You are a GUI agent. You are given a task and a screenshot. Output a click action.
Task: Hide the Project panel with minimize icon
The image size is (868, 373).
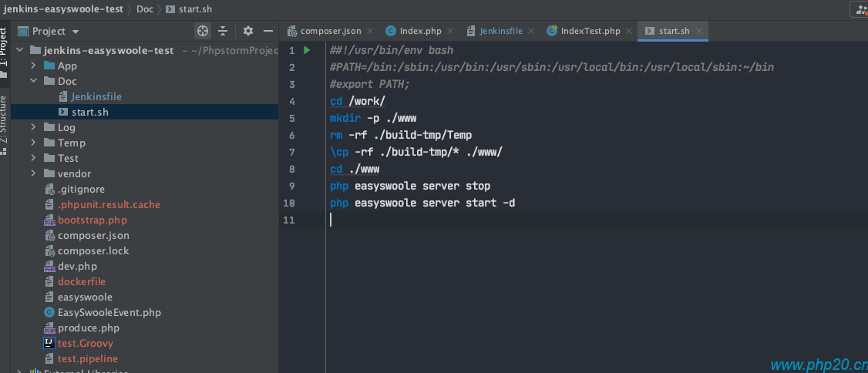click(268, 31)
